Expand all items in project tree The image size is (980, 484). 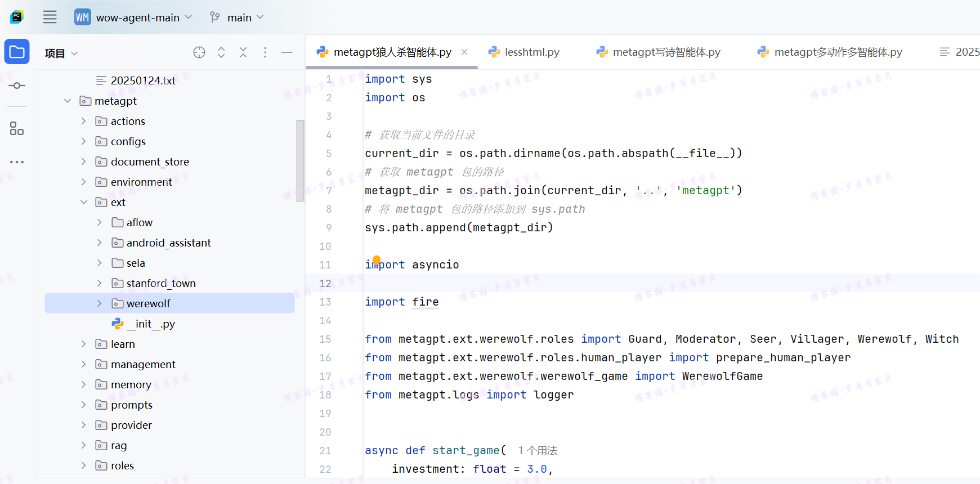pos(221,52)
